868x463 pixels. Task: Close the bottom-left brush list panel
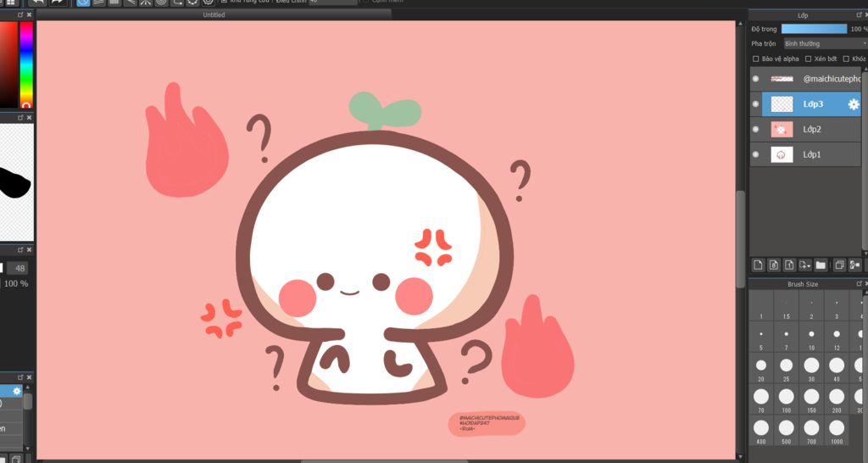pyautogui.click(x=30, y=377)
